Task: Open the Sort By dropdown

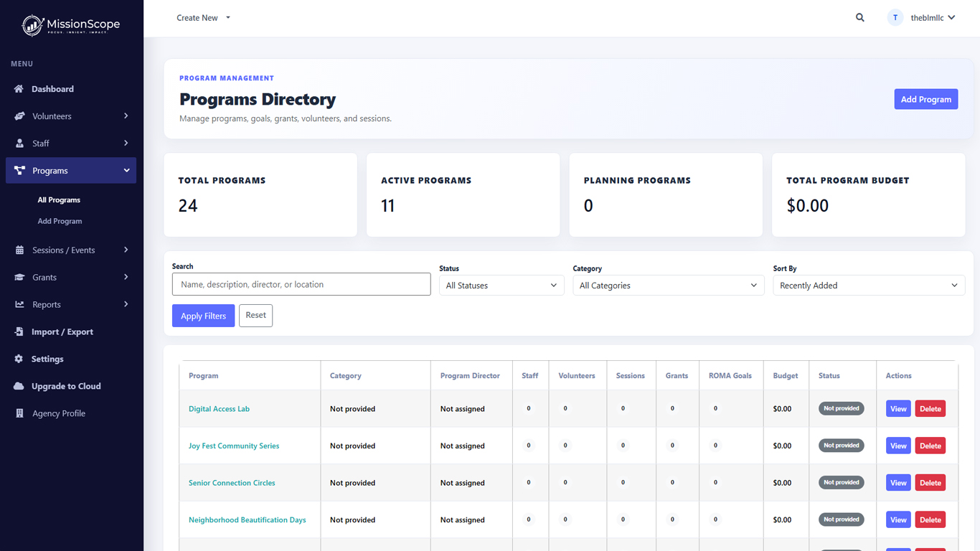Action: tap(869, 286)
